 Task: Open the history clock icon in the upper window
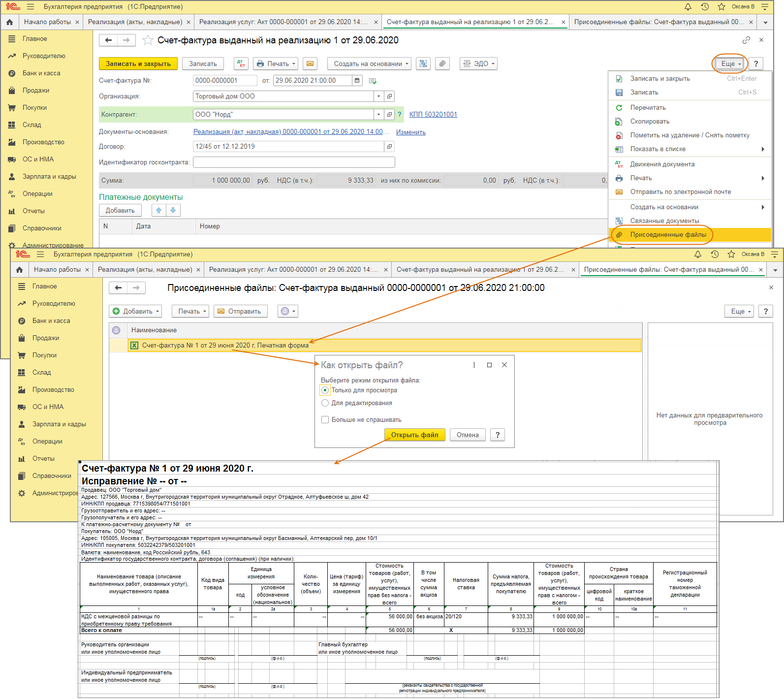point(705,7)
